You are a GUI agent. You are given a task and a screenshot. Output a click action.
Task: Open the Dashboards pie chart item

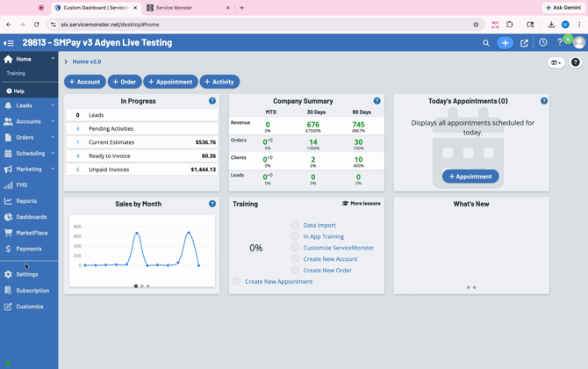click(29, 217)
